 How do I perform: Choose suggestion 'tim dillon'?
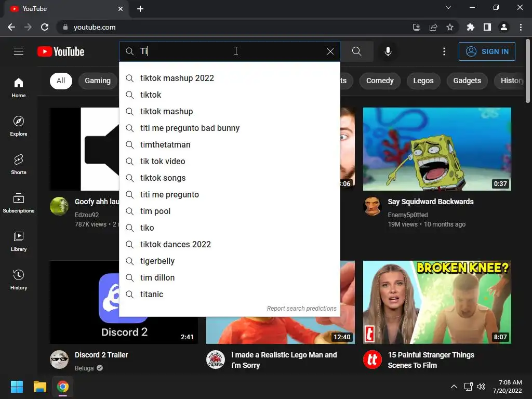click(229, 277)
